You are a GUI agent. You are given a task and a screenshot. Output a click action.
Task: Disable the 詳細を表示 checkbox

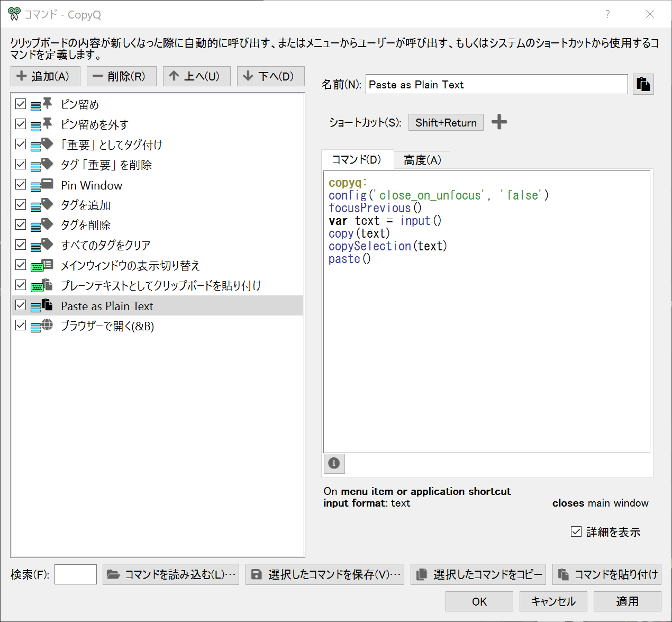coord(576,531)
